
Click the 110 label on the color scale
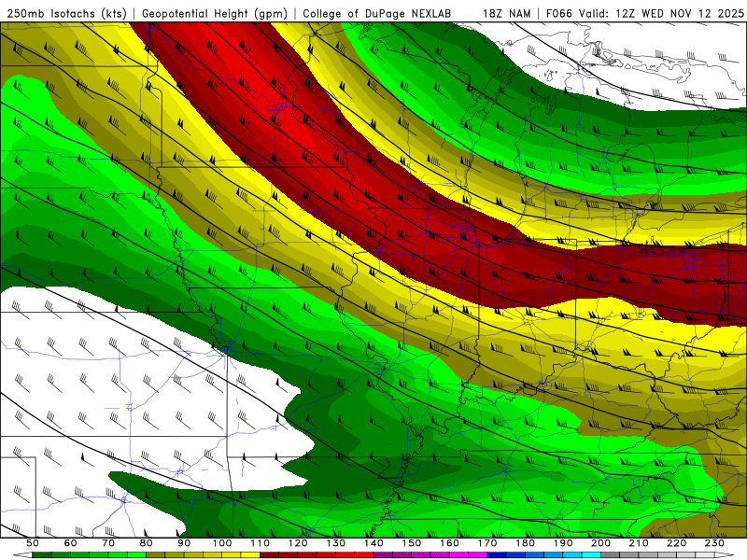(261, 543)
